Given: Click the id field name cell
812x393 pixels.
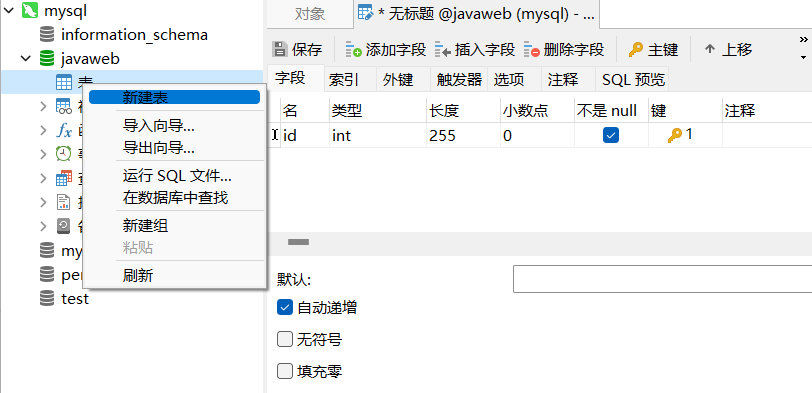Looking at the screenshot, I should point(305,136).
